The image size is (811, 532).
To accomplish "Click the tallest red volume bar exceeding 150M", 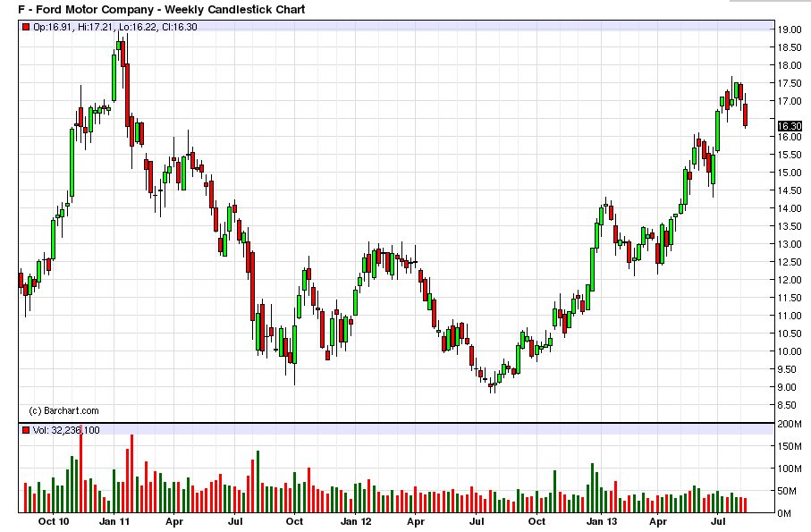I will 80,469.
